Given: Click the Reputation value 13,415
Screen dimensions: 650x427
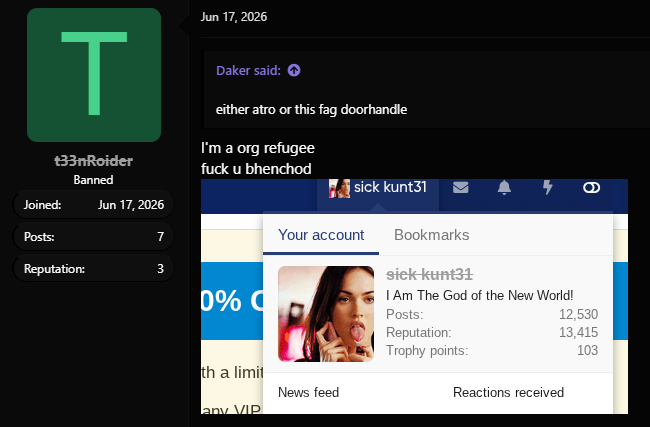Looking at the screenshot, I should [x=578, y=332].
